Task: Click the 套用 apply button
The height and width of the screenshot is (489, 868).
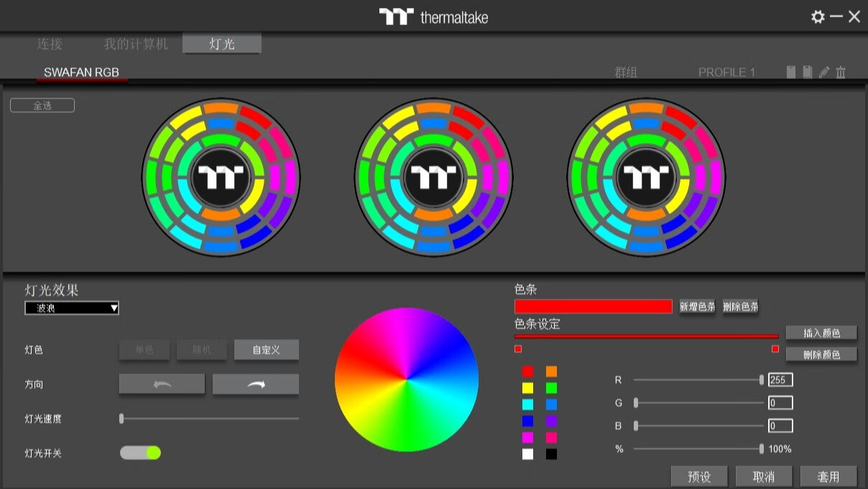Action: 828,476
